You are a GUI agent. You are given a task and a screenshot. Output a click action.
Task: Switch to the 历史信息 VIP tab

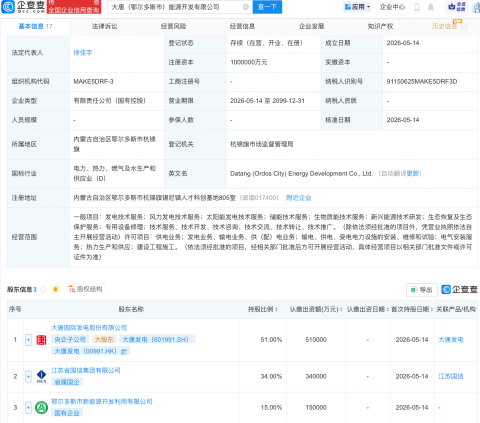point(445,26)
